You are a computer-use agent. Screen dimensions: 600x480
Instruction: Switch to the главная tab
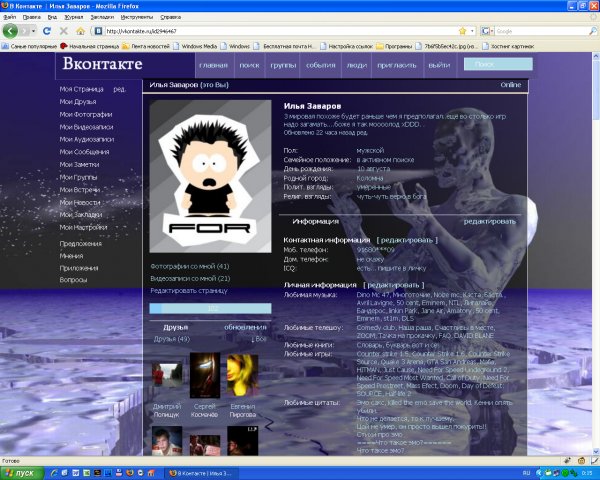[x=214, y=65]
